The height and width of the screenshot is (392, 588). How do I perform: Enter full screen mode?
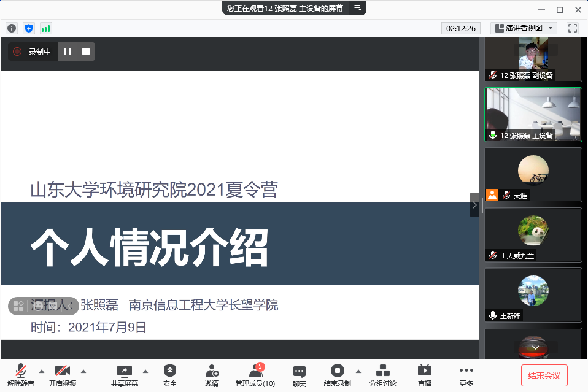(x=573, y=28)
